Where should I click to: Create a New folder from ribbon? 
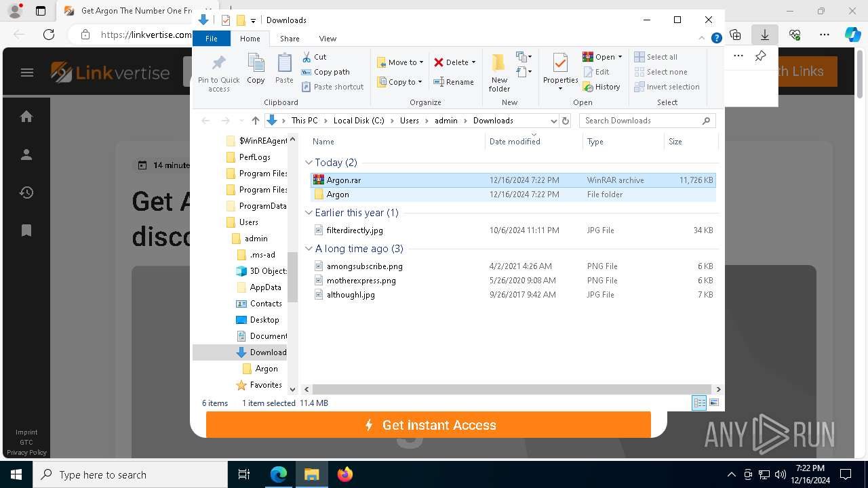[499, 73]
